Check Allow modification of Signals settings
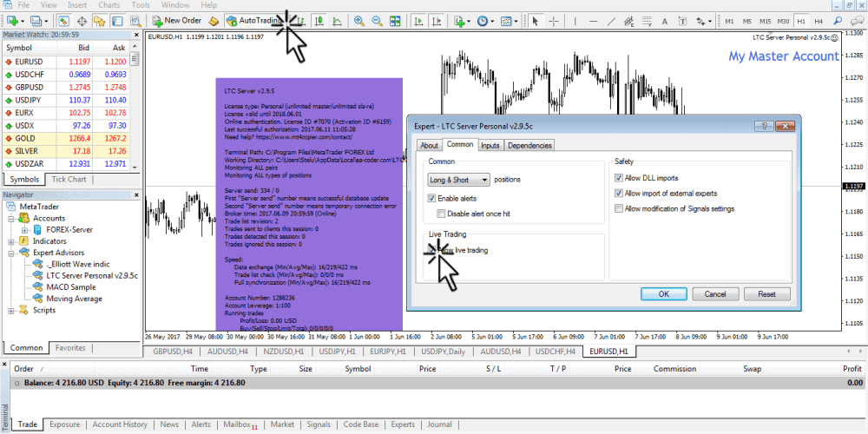This screenshot has width=868, height=434. coord(618,208)
